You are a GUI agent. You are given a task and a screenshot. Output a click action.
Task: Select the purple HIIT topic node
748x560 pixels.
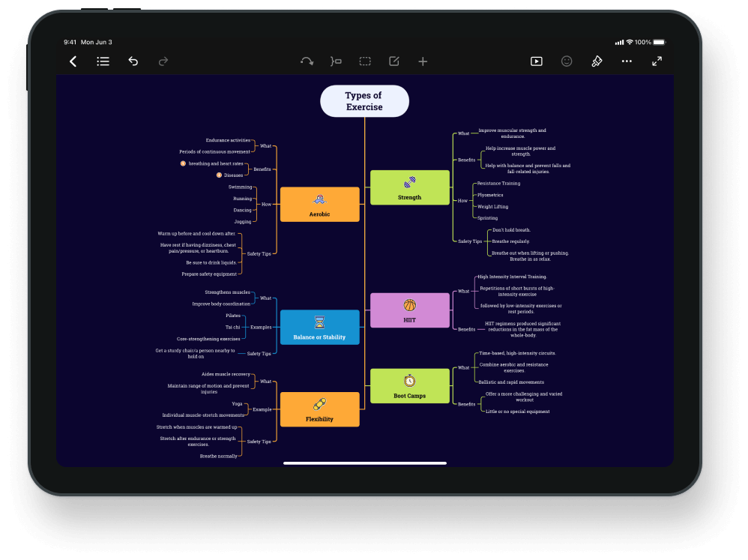pos(409,311)
